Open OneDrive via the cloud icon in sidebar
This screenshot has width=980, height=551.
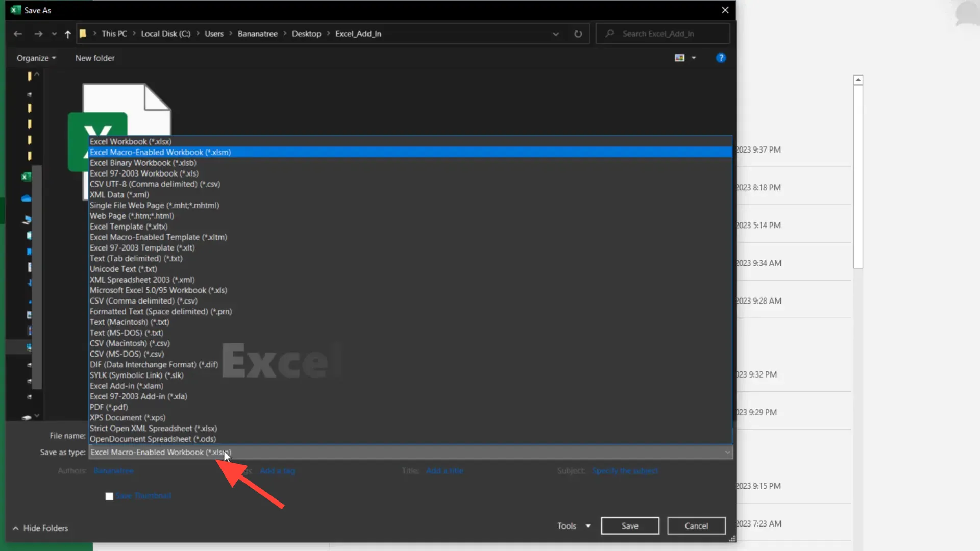click(x=26, y=198)
